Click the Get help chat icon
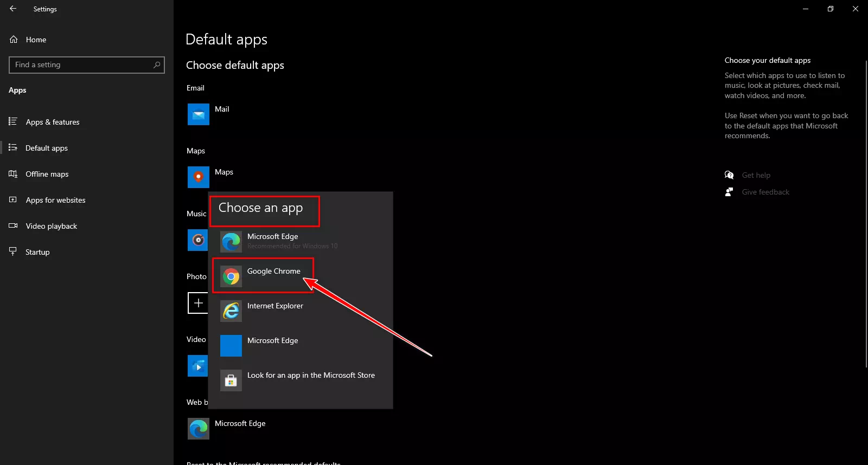The image size is (868, 465). click(729, 175)
